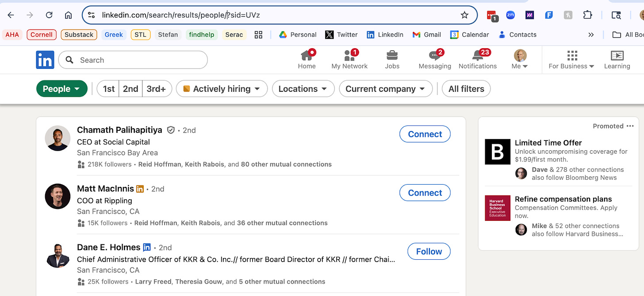Show more bookmarks with the double chevron
This screenshot has width=644, height=296.
point(591,34)
